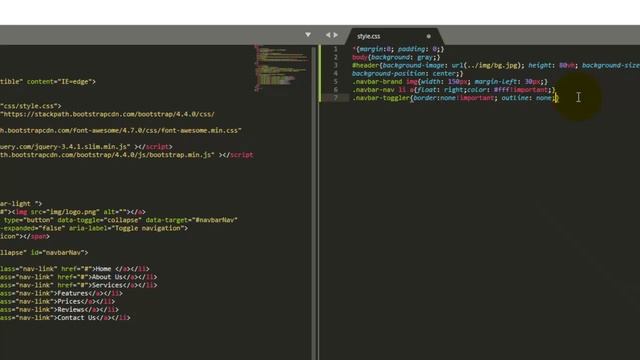Click the bootstrap.min.js script line
The height and width of the screenshot is (360, 640).
point(127,155)
